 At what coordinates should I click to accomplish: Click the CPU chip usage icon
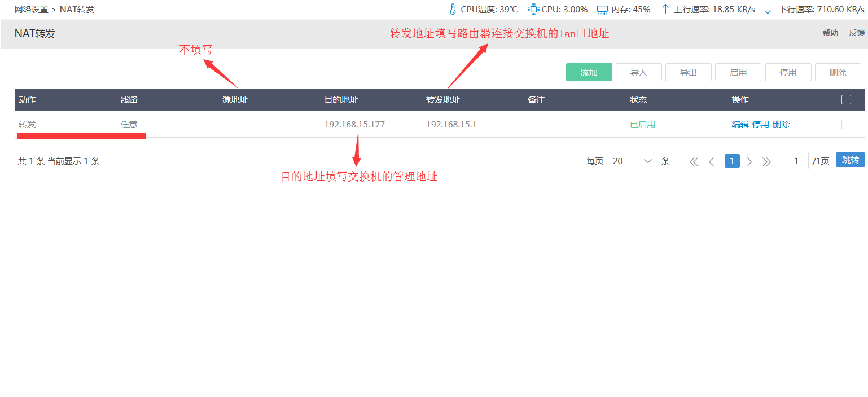tap(533, 9)
